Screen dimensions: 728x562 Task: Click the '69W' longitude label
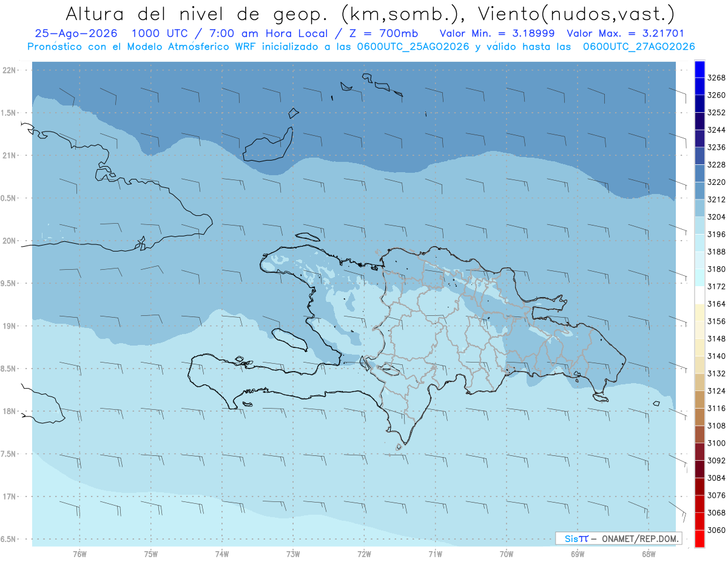[x=578, y=554]
